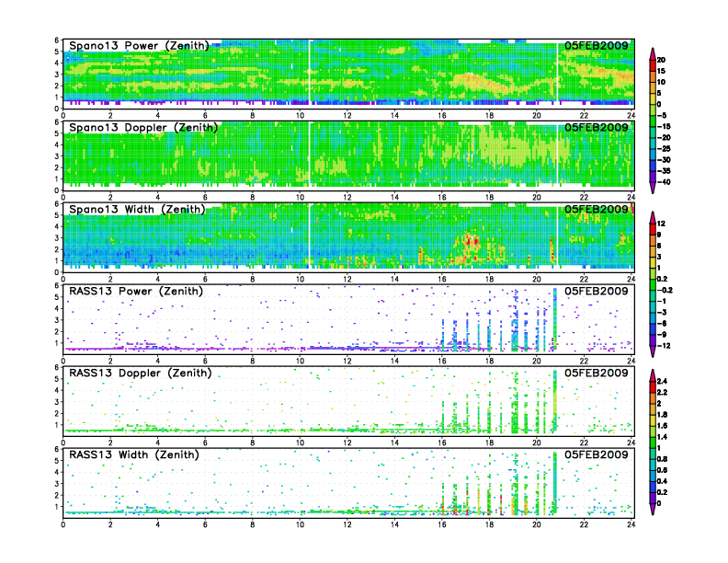Image resolution: width=728 pixels, height=563 pixels.
Task: Click the 2.2 label on bottom colorbar
Action: [663, 392]
